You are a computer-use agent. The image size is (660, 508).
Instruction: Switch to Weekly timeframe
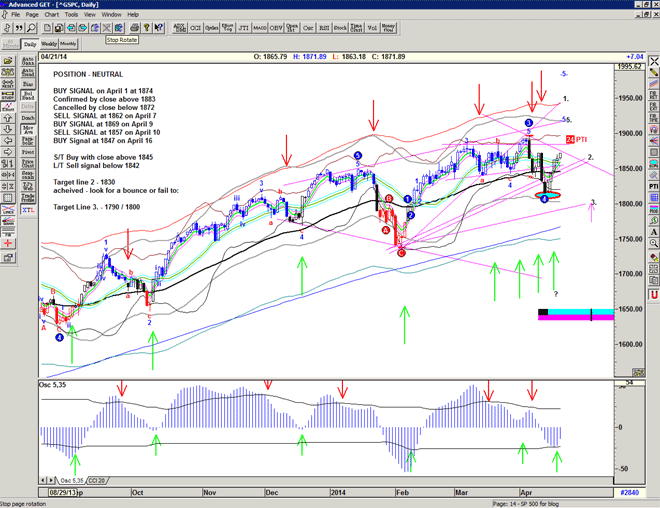(49, 44)
